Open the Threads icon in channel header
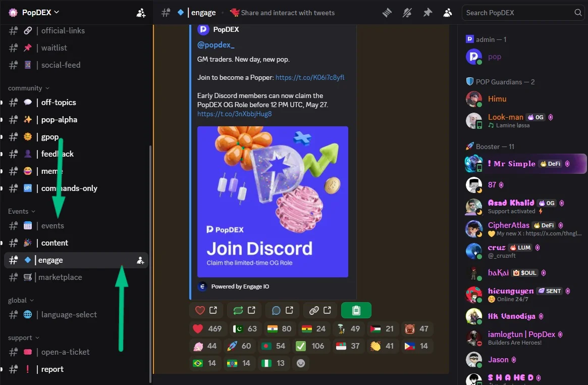 [387, 13]
